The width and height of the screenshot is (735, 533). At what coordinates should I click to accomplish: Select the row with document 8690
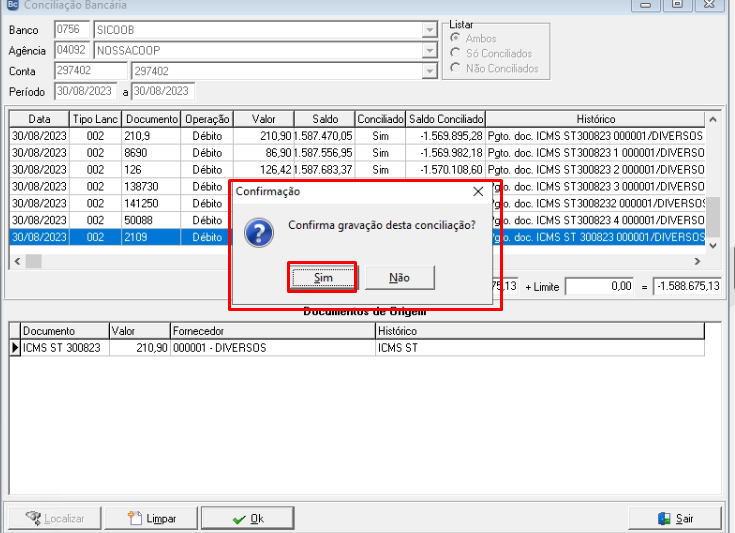(x=357, y=153)
